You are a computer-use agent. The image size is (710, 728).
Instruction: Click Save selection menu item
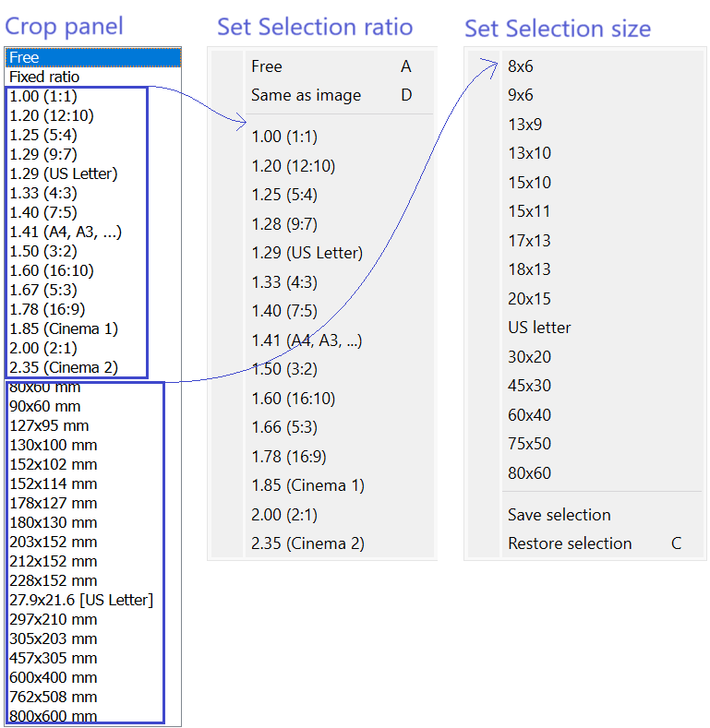pyautogui.click(x=559, y=515)
